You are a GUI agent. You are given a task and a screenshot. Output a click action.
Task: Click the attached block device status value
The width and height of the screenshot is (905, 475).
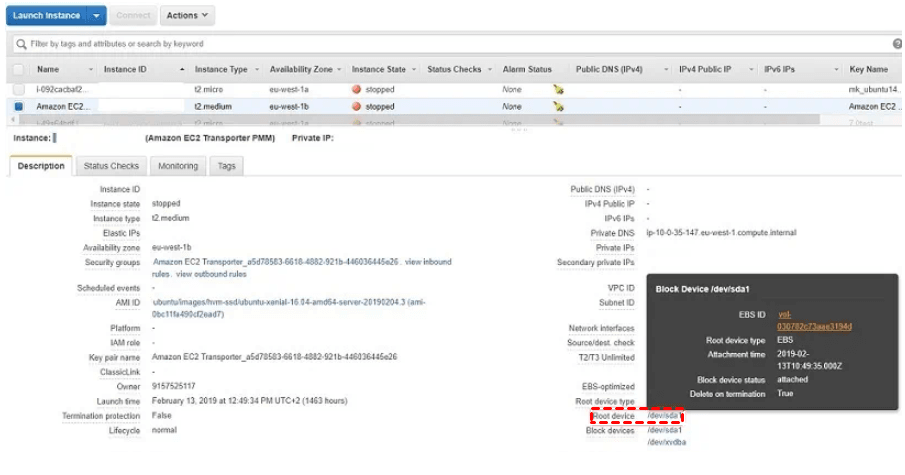tap(792, 379)
